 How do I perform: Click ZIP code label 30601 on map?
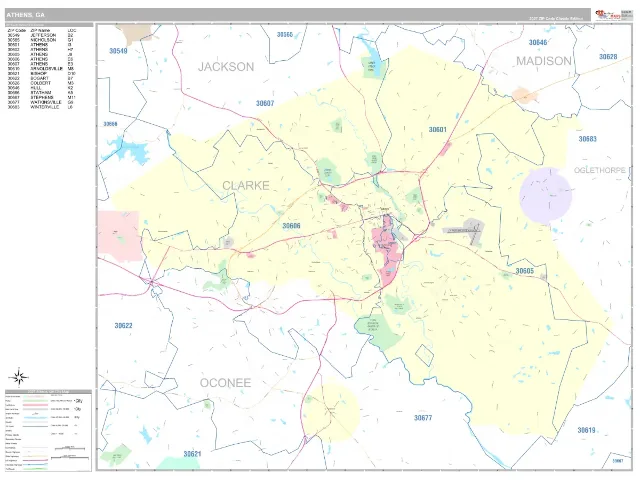(x=438, y=129)
